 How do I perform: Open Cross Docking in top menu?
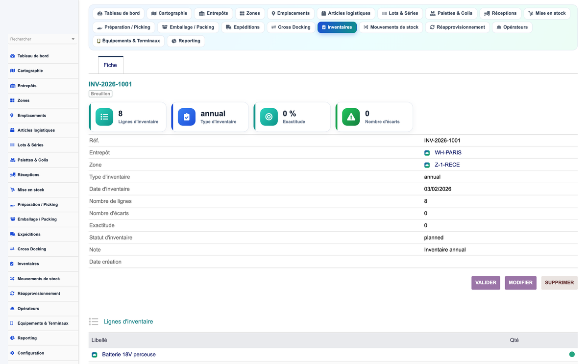point(291,27)
